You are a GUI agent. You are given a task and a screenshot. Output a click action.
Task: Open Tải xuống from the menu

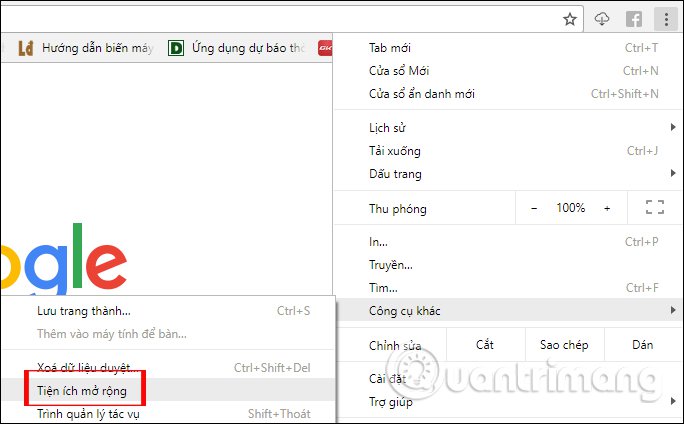[508, 151]
